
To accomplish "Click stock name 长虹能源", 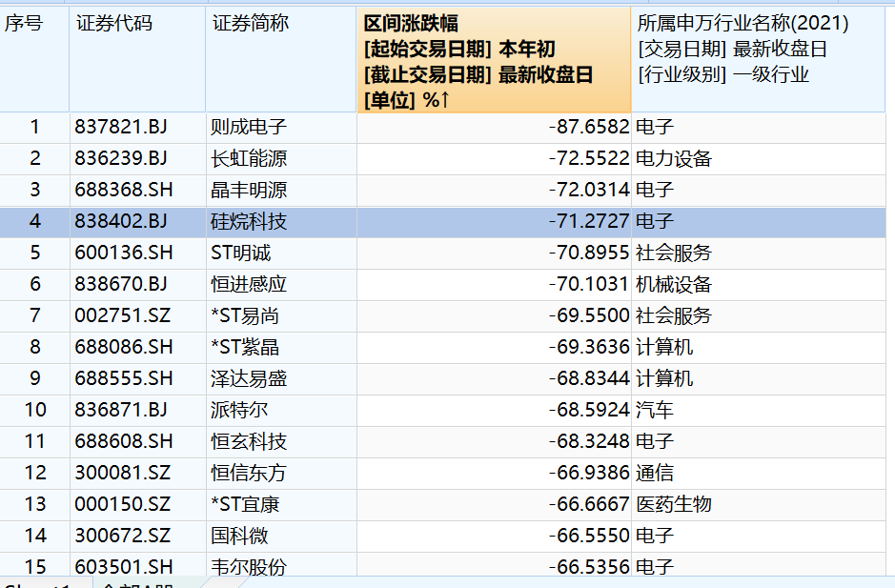I will 249,158.
